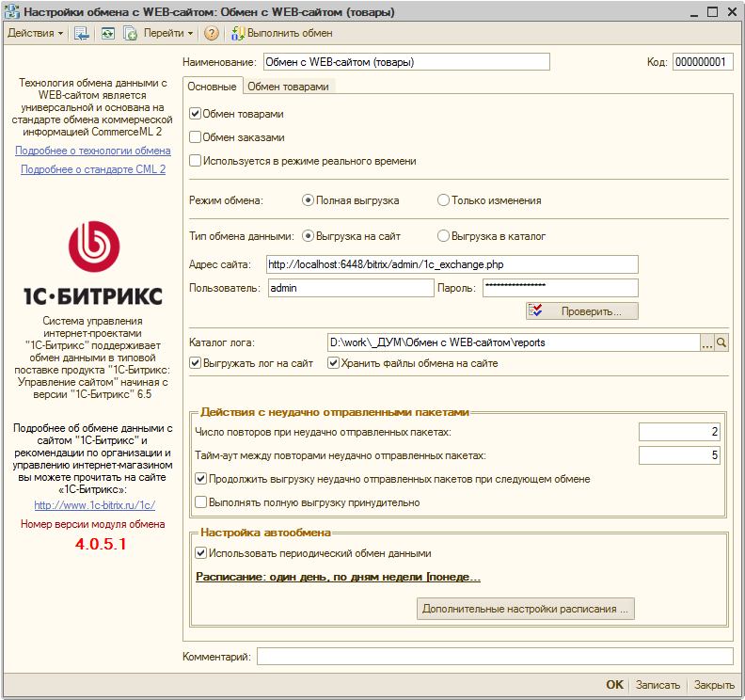Enable the 'Обмен заказами' checkbox

point(195,137)
